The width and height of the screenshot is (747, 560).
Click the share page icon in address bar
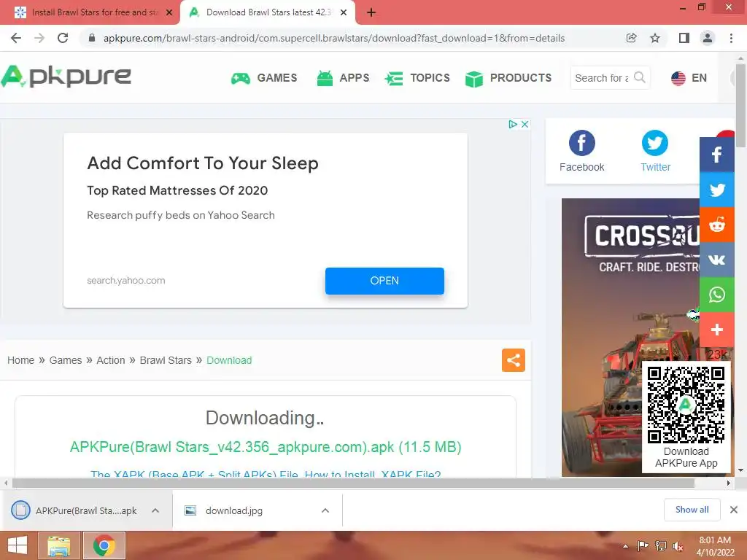tap(631, 38)
